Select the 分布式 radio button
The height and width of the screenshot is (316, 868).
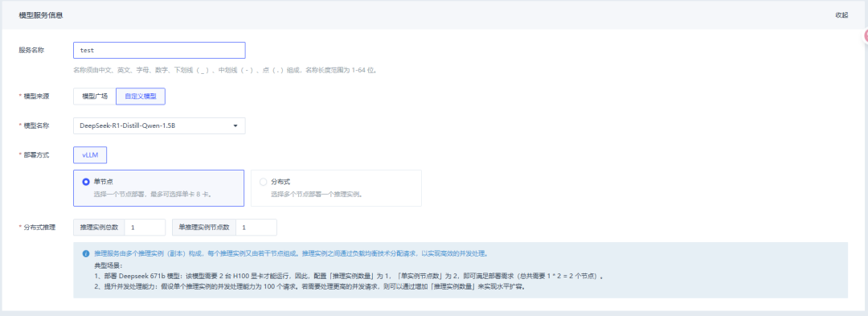click(x=264, y=182)
